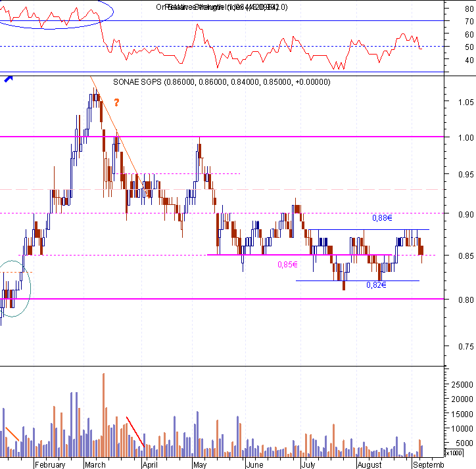The image size is (476, 469).
Task: Click the February label on date axis
Action: [50, 464]
